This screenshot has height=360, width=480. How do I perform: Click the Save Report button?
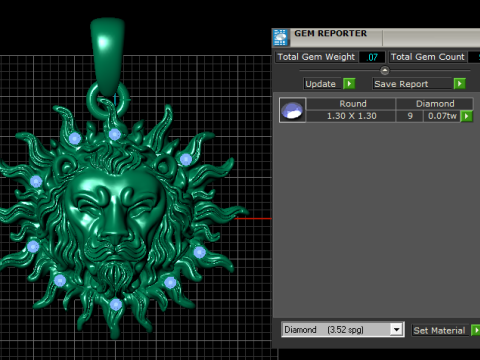(413, 84)
